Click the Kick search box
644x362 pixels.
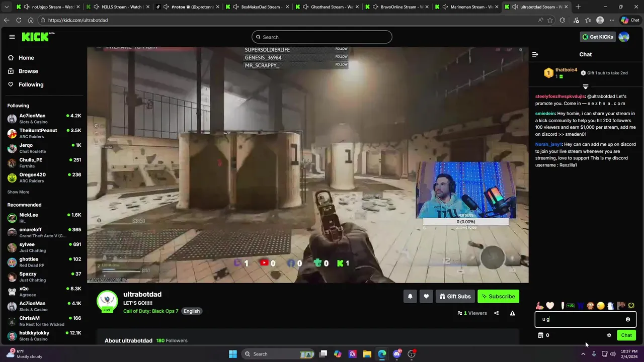pyautogui.click(x=322, y=37)
